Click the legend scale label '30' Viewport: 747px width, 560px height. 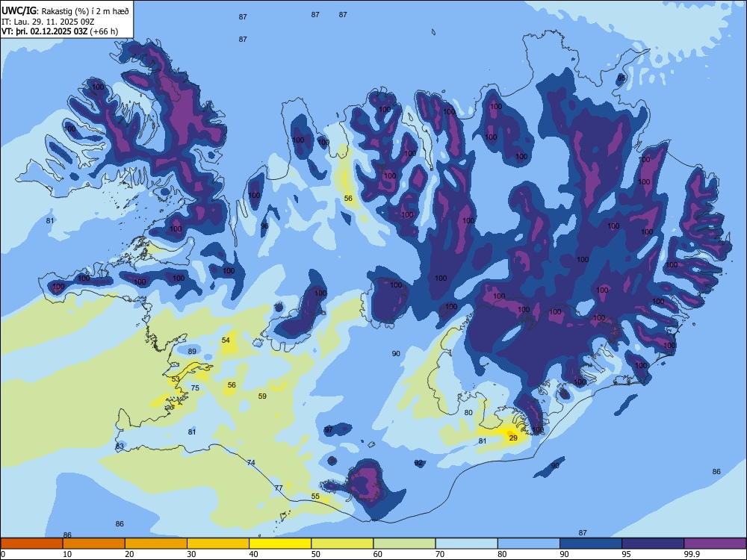coord(191,554)
